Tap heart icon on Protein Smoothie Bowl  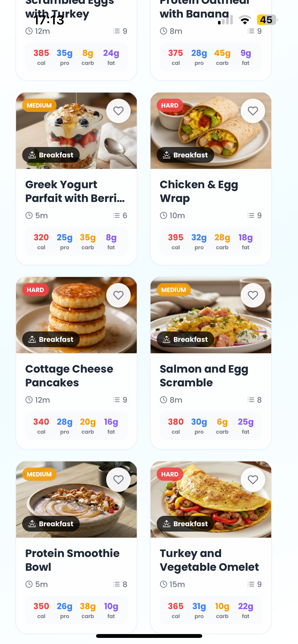click(x=118, y=480)
